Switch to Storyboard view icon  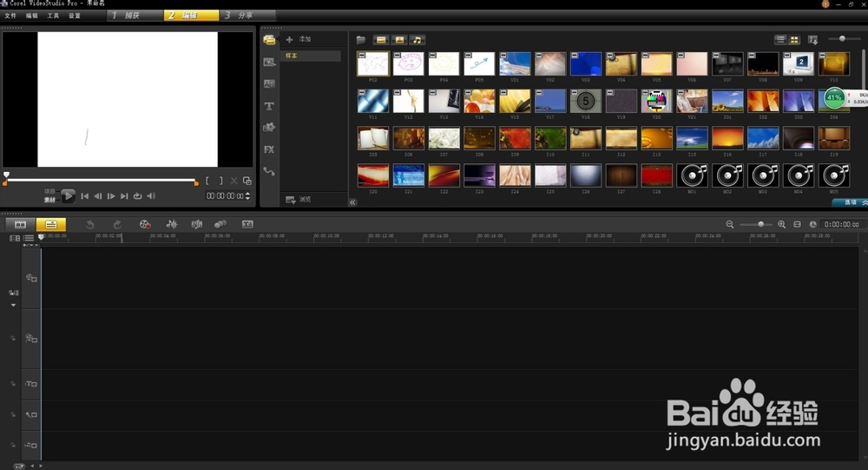(20, 224)
